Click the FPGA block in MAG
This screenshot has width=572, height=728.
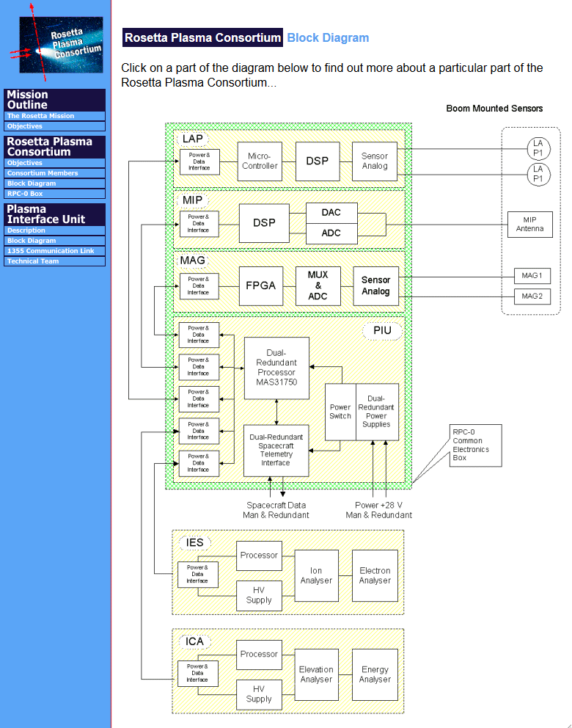261,285
